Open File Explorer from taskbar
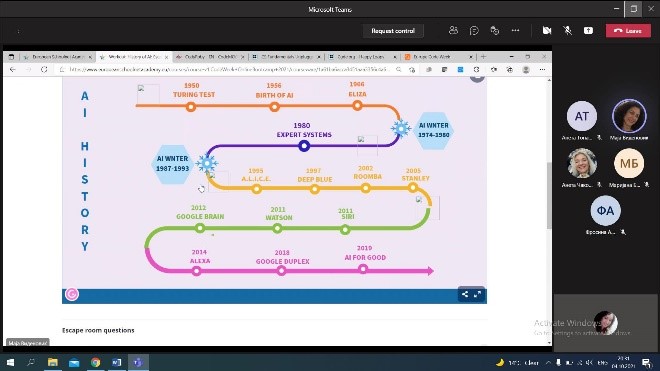This screenshot has height=371, width=660. click(x=53, y=362)
